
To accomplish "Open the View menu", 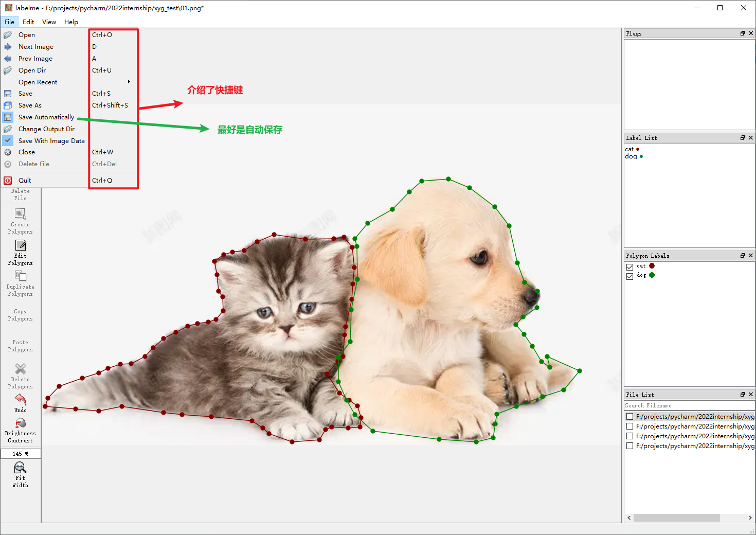I will (49, 22).
